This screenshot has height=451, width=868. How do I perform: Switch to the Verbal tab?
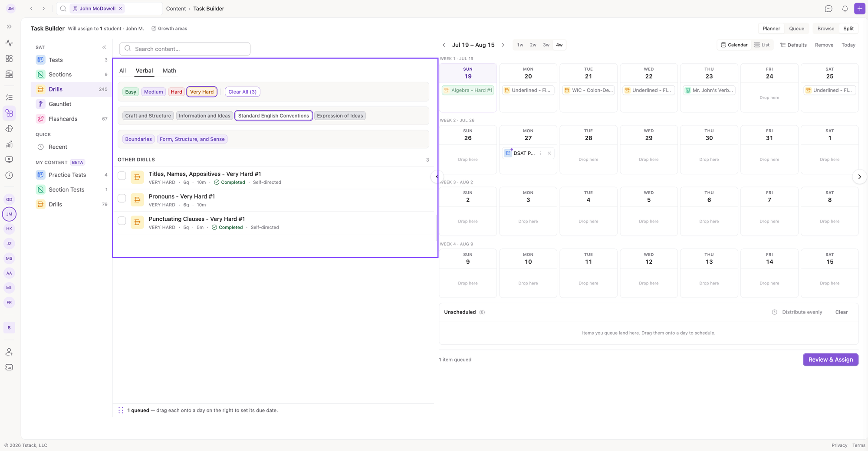pyautogui.click(x=144, y=71)
